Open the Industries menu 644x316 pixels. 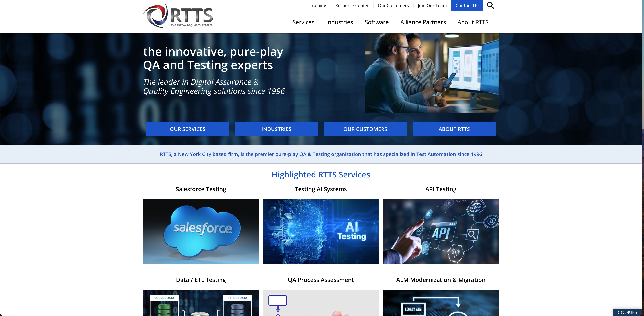point(339,22)
